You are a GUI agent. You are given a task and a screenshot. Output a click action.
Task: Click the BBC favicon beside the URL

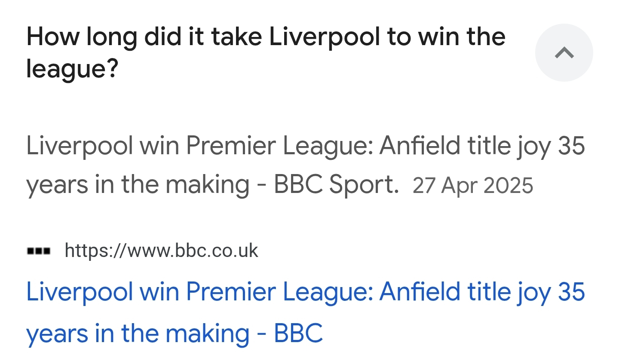coord(39,251)
